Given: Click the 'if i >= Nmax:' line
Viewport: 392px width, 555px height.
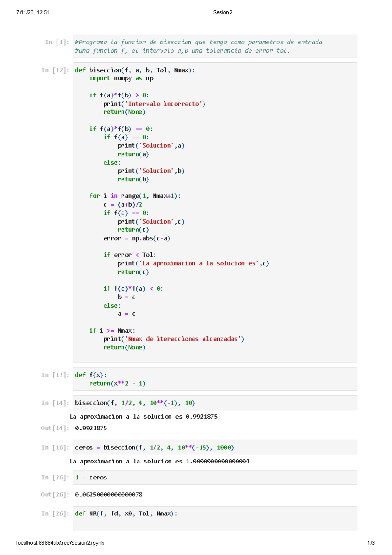Looking at the screenshot, I should click(x=112, y=330).
